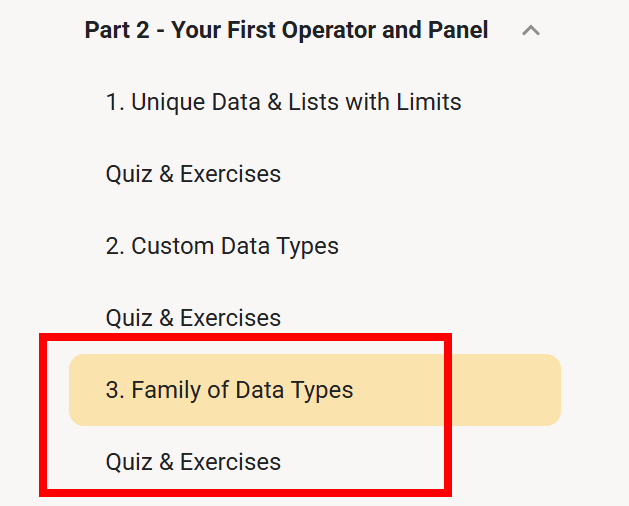Click the yellow highlighted lesson row
Screen dimensions: 629x506
(x=314, y=390)
